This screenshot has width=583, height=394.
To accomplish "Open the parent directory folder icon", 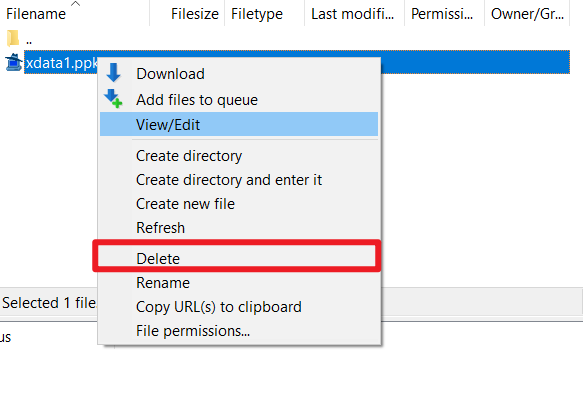I will coord(13,39).
